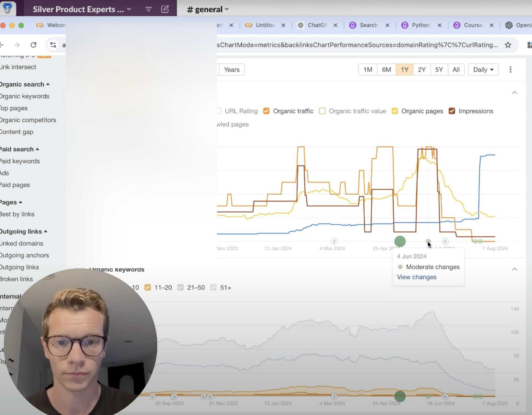Toggle the Organic pages checkbox
Screen dimensions: 532x415
tap(395, 111)
